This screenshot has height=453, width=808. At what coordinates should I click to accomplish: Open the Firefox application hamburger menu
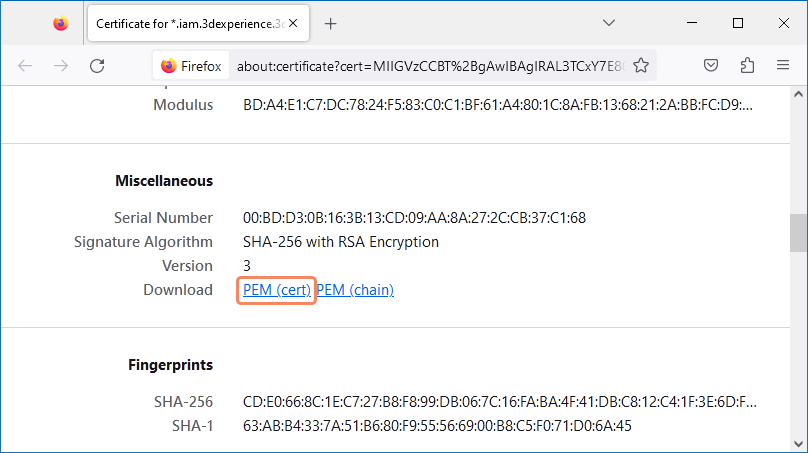(x=783, y=66)
